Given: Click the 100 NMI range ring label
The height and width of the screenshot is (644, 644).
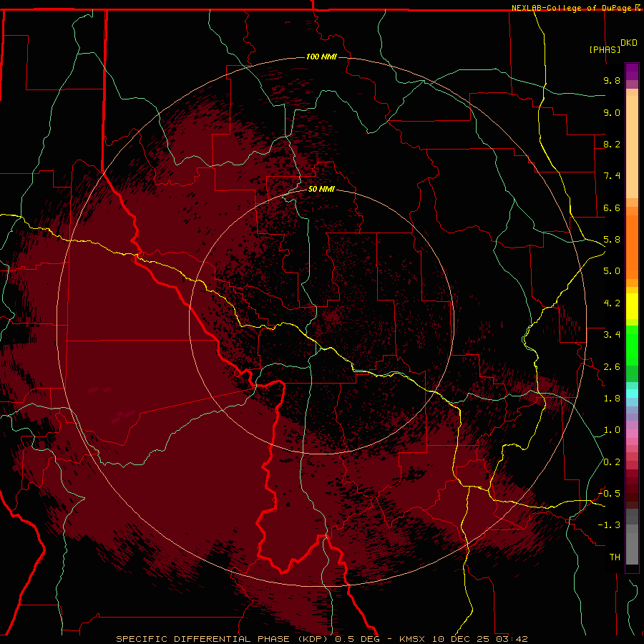Looking at the screenshot, I should (321, 57).
